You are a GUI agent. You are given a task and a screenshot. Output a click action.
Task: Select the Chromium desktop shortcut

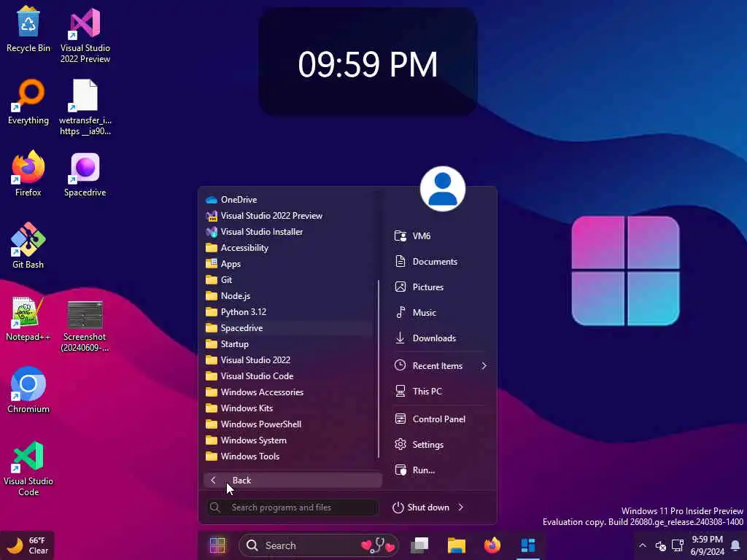28,391
